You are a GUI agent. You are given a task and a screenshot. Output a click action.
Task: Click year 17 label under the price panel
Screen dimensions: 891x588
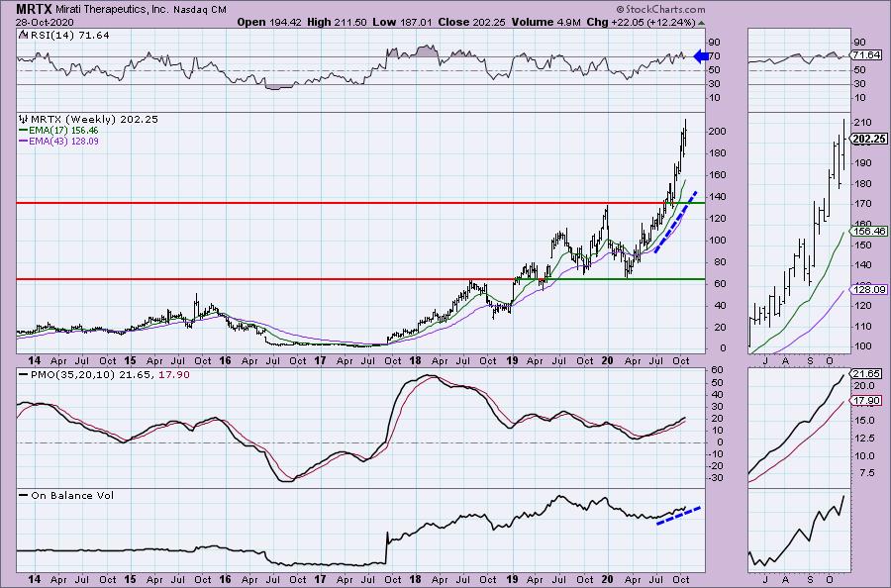pyautogui.click(x=320, y=360)
